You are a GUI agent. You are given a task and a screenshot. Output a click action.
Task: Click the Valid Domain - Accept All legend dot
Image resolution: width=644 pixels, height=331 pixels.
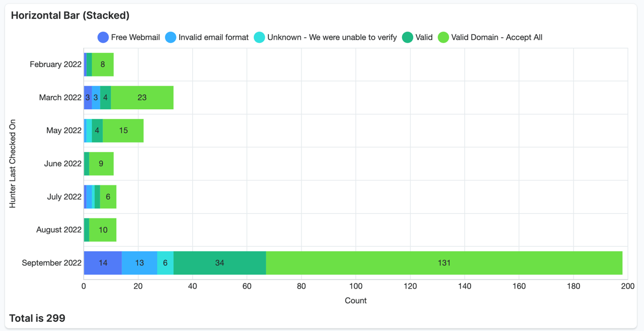pos(443,37)
